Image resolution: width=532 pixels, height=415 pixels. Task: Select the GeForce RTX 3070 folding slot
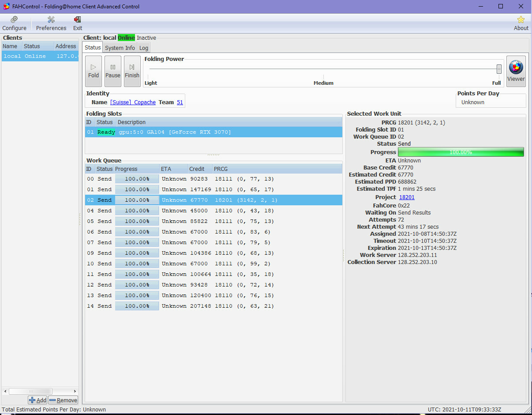coord(214,132)
